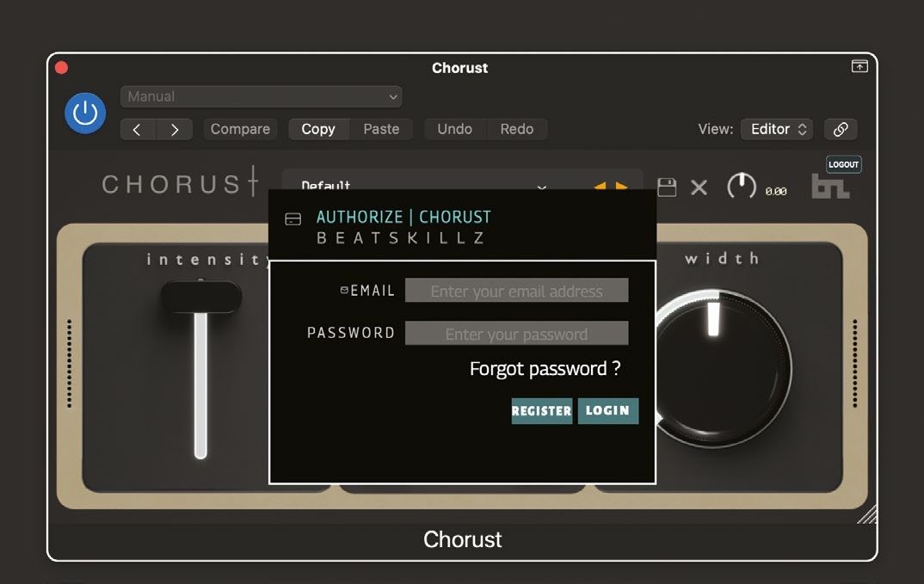Screen dimensions: 924x584
Task: Paste plugin settings
Action: (x=381, y=129)
